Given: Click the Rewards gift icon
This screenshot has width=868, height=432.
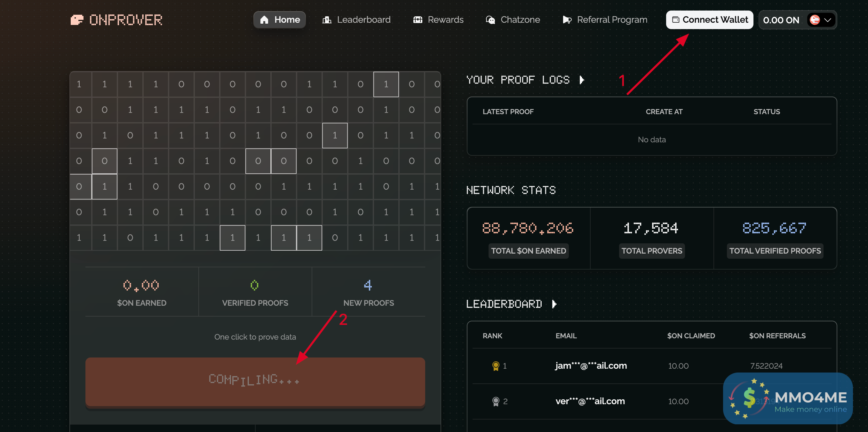Looking at the screenshot, I should coord(418,20).
